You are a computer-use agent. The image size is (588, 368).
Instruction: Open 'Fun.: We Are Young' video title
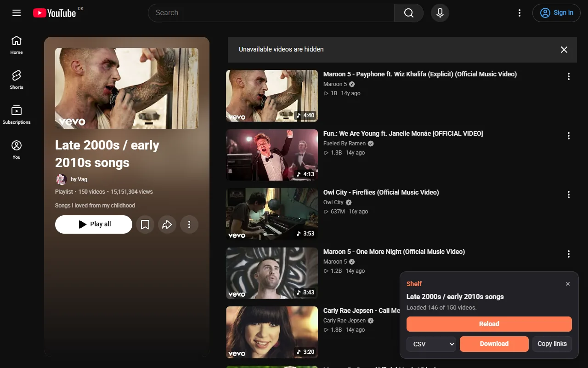(403, 133)
